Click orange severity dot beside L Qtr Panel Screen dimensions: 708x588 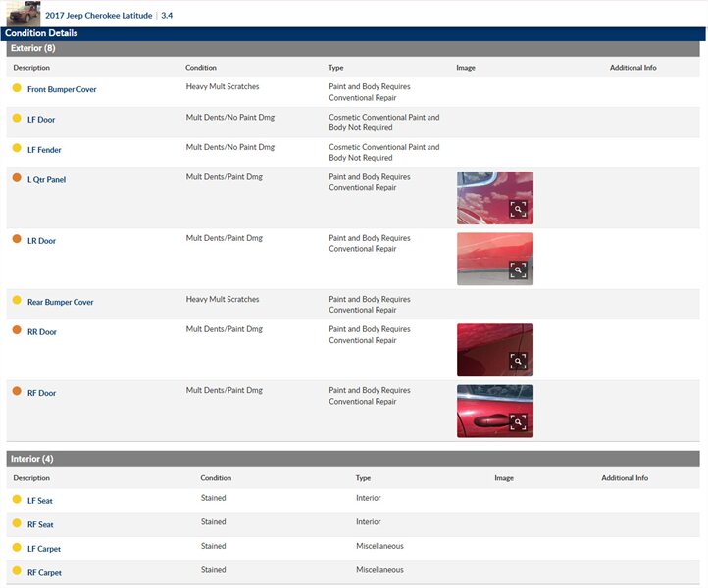(17, 179)
